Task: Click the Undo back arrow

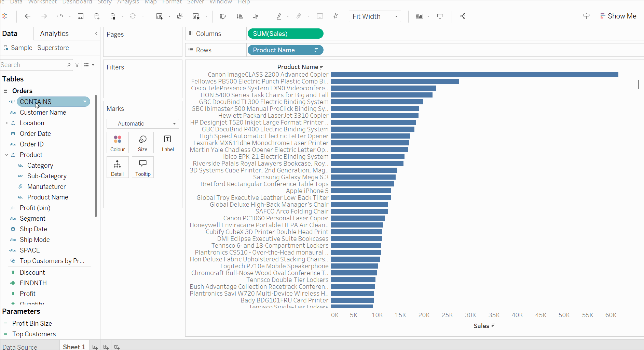Action: click(x=28, y=16)
